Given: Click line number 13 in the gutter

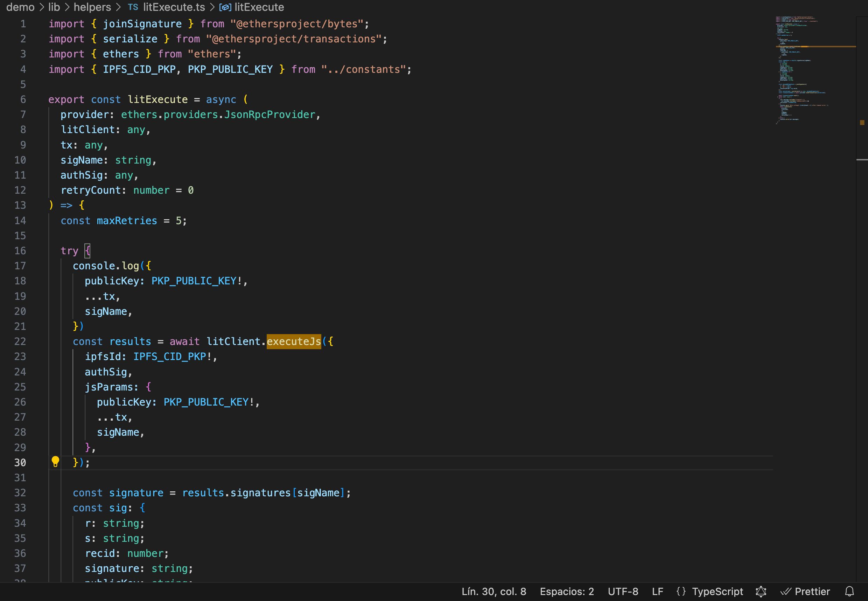Looking at the screenshot, I should click(x=20, y=205).
